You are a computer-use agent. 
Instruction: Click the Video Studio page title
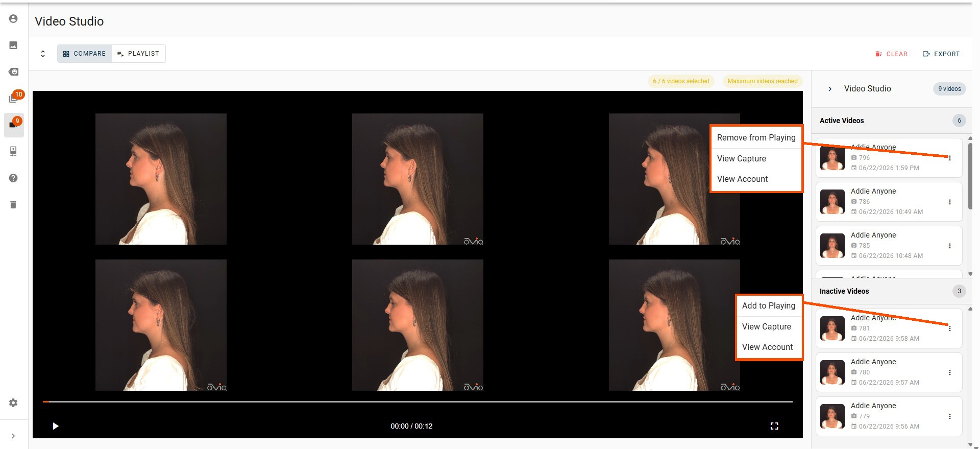[69, 21]
